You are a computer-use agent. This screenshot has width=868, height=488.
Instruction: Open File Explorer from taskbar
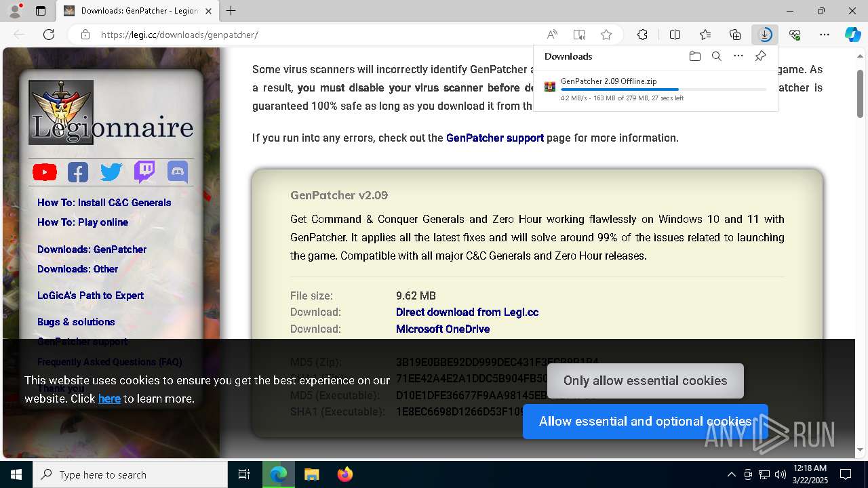click(311, 474)
